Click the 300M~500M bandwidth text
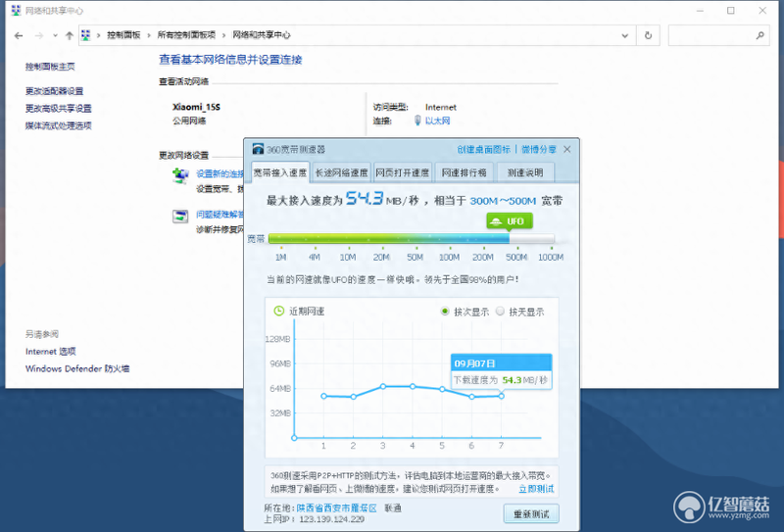Image resolution: width=784 pixels, height=532 pixels. [503, 201]
